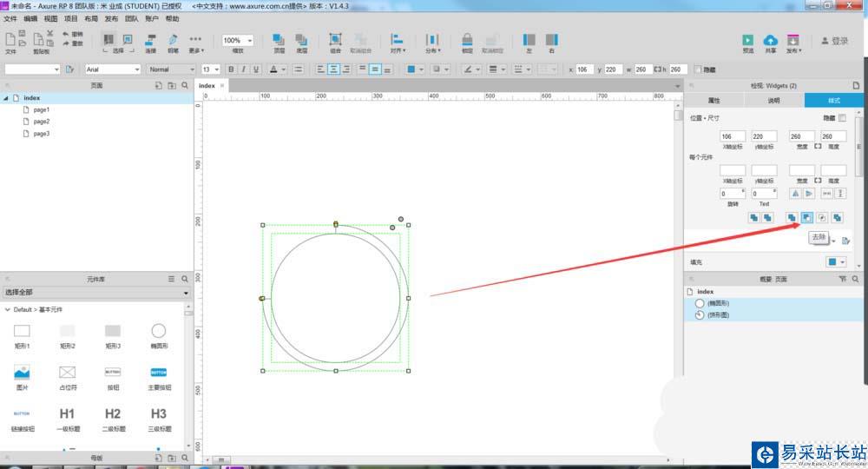Click the toolbar fill color swatch
Image resolution: width=868 pixels, height=469 pixels.
coord(411,69)
